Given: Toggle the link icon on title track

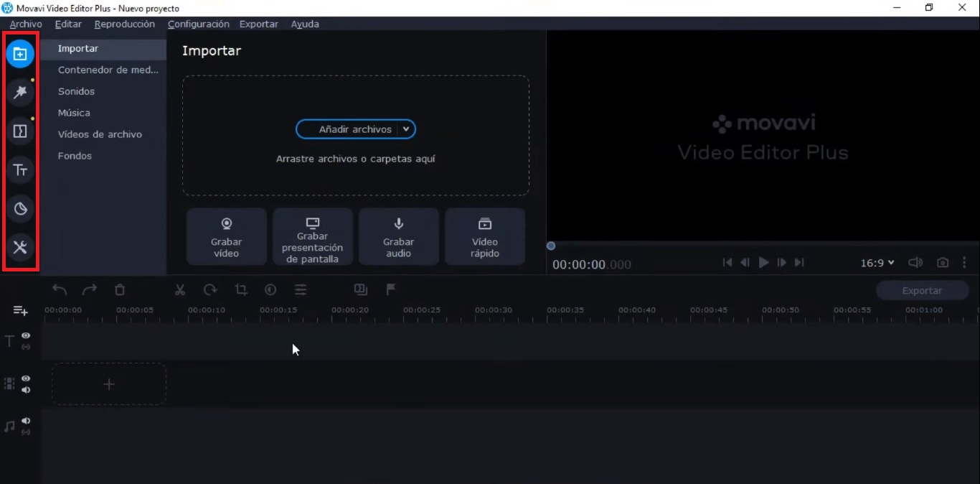Looking at the screenshot, I should click(x=26, y=347).
